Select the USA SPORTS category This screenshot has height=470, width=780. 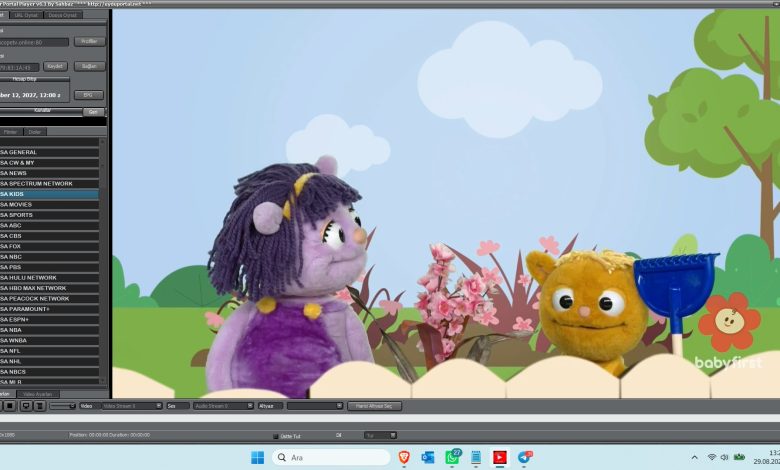point(49,215)
